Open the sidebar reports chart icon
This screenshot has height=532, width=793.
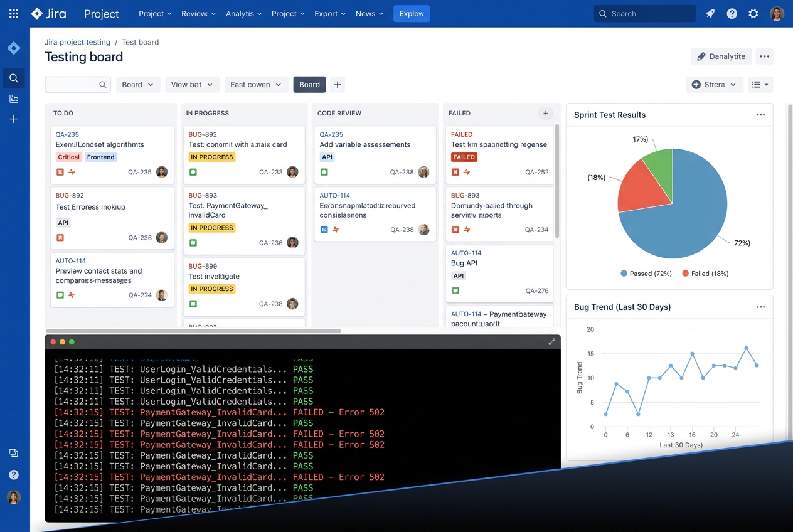pos(14,98)
